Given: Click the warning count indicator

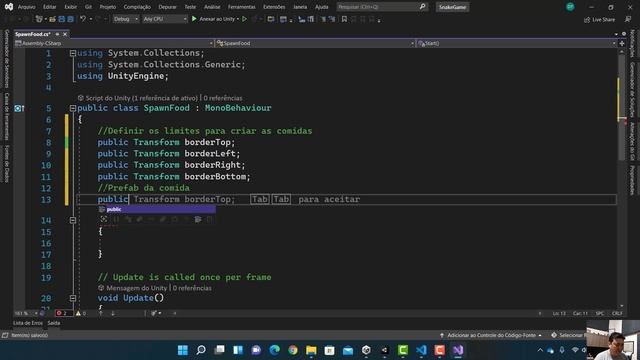Looking at the screenshot, I should click(x=81, y=313).
